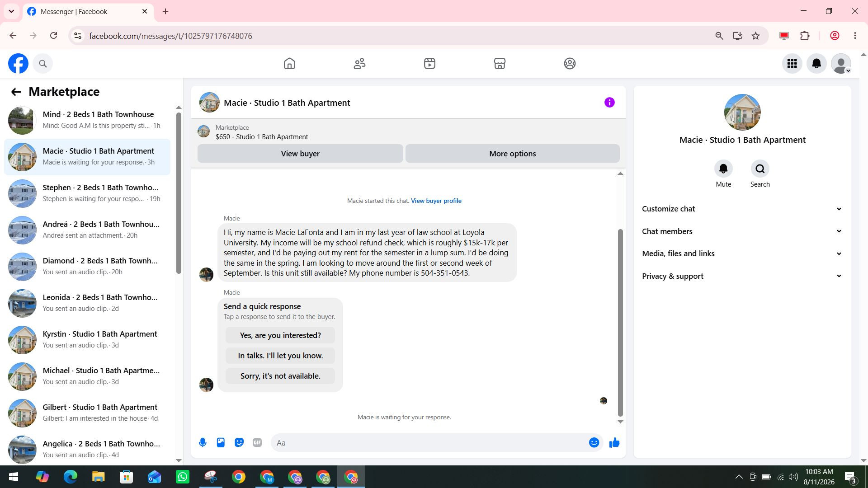868x488 pixels.
Task: Open the View buyer profile link
Action: (436, 201)
